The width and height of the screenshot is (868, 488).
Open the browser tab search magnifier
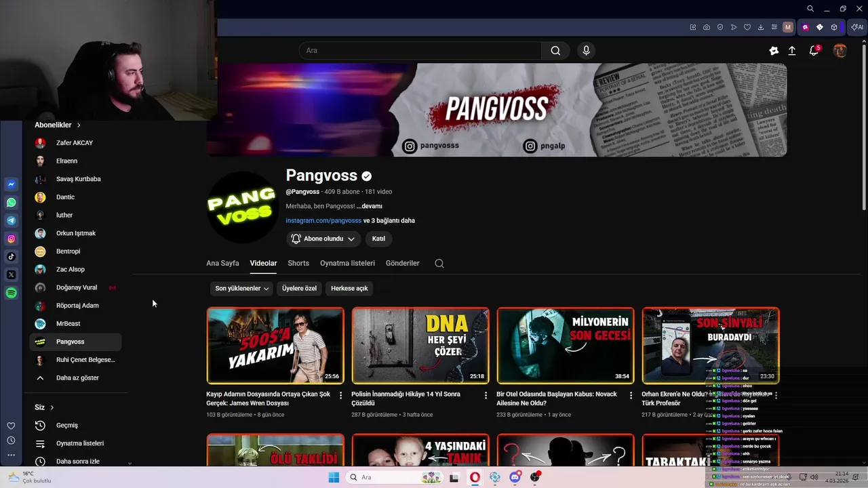(810, 9)
